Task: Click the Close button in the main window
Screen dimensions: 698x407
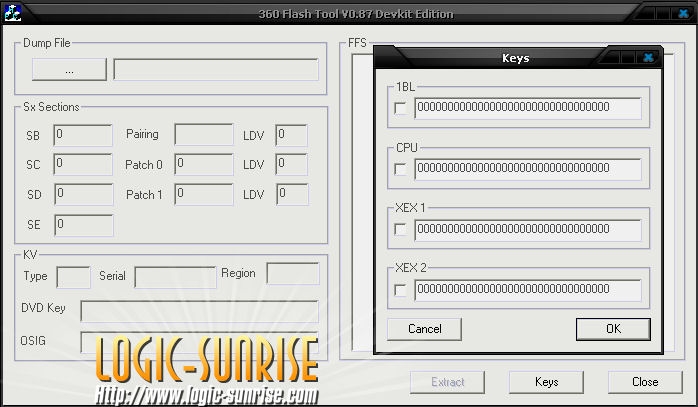Action: [x=645, y=382]
